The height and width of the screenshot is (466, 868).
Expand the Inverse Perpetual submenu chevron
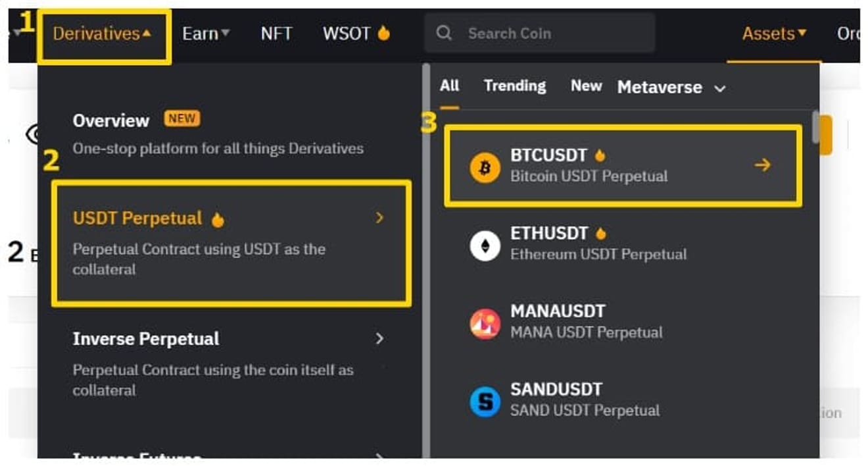379,338
